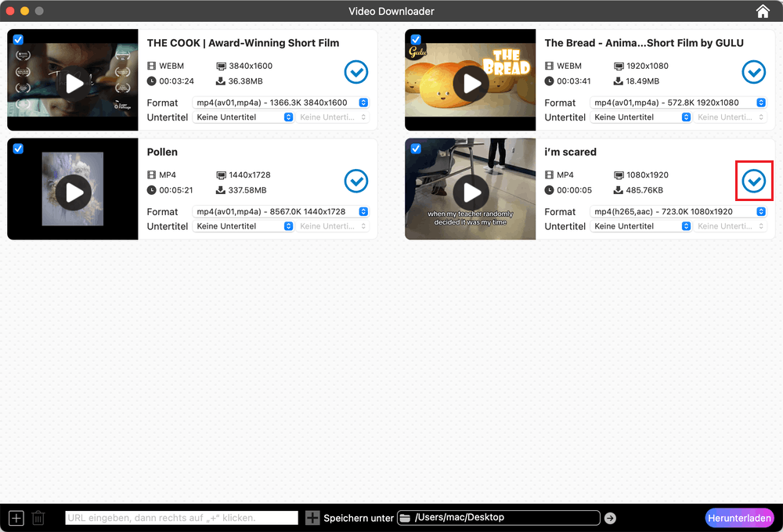Screen dimensions: 783x532
Task: Open Format dropdown for THE COOK
Action: coord(280,102)
